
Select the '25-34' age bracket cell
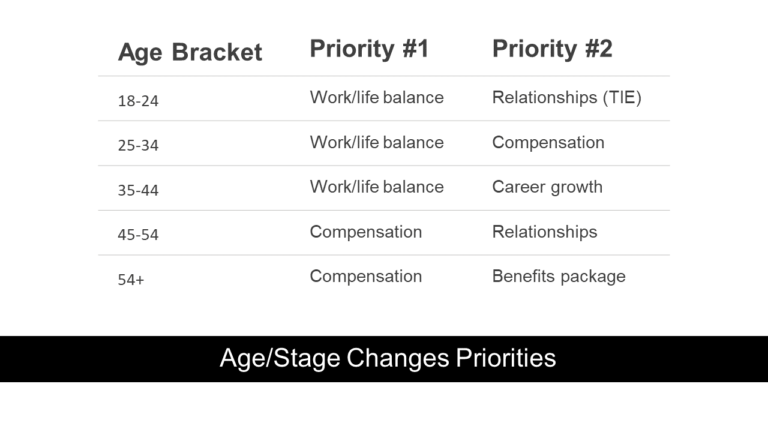tap(138, 145)
